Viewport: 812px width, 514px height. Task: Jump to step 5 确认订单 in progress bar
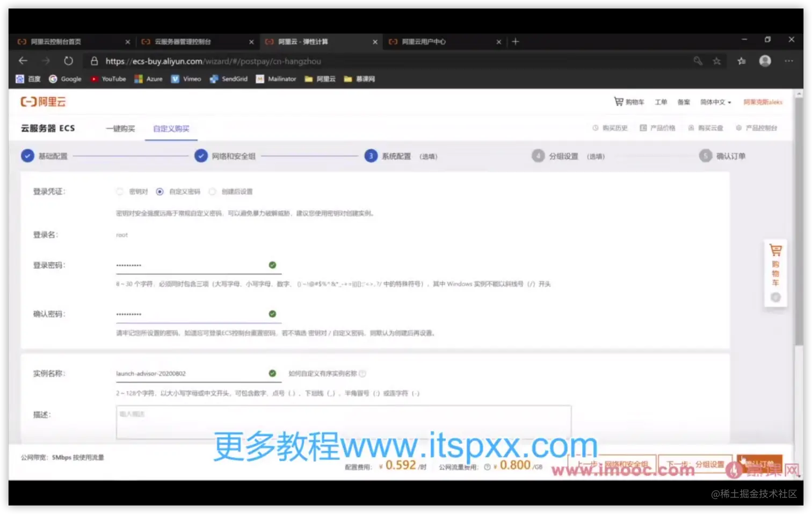[x=722, y=156]
